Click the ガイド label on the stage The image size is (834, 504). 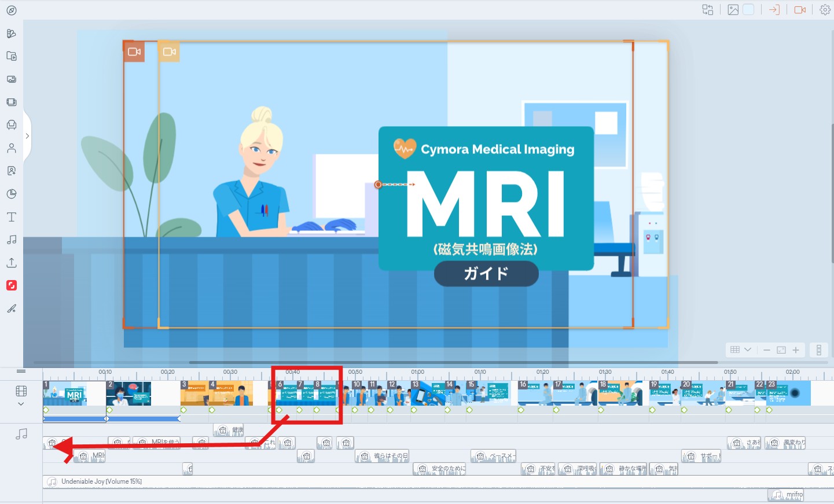point(486,274)
